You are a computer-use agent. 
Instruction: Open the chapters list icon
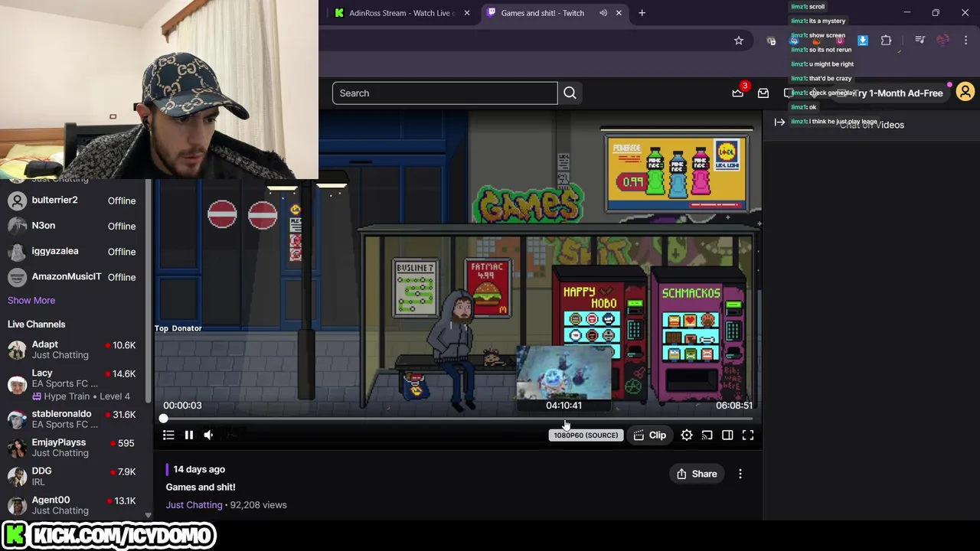click(168, 435)
